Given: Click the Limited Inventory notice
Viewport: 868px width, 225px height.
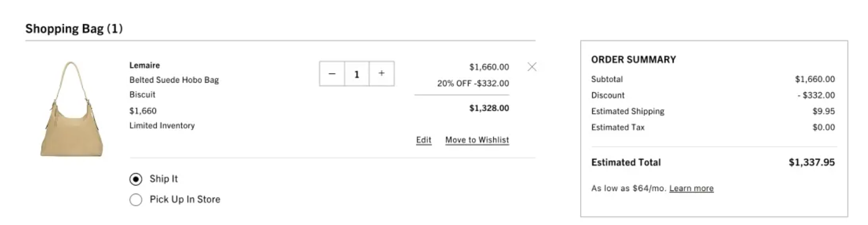Looking at the screenshot, I should click(162, 125).
